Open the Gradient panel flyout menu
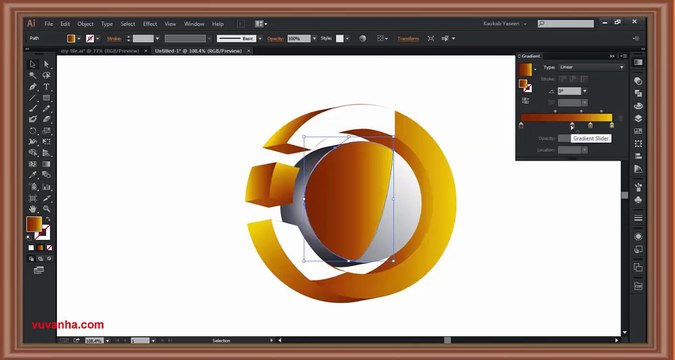 [x=623, y=56]
